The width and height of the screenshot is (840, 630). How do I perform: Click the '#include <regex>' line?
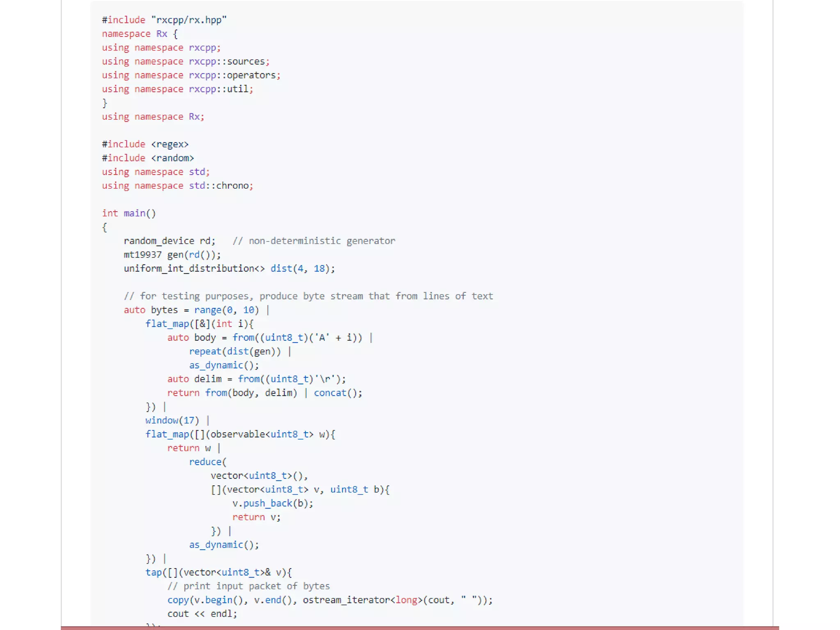point(145,144)
